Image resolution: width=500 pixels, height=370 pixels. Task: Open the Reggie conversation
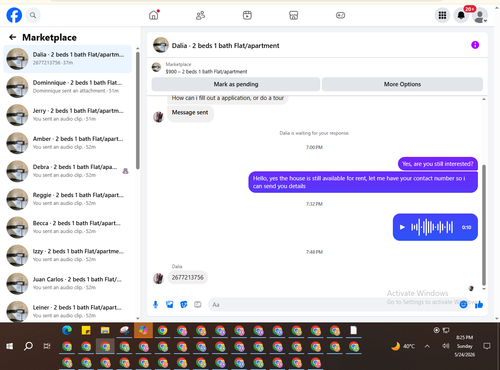pyautogui.click(x=68, y=199)
